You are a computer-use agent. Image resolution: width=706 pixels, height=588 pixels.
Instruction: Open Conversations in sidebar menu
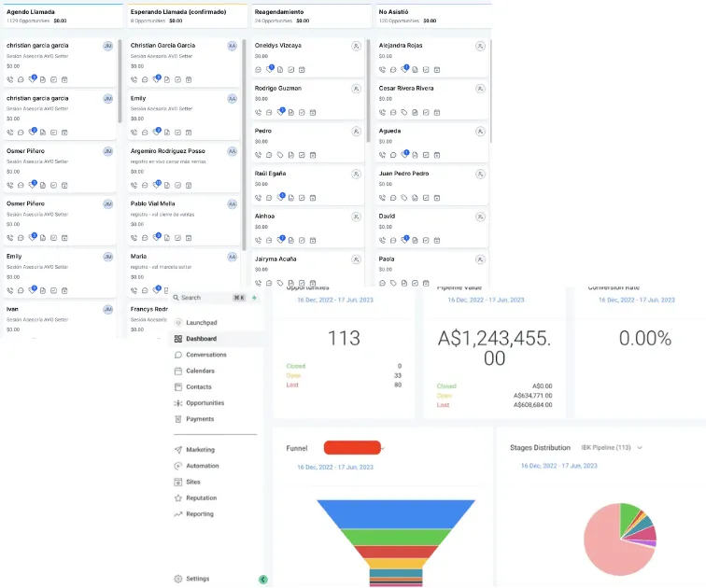(x=206, y=355)
